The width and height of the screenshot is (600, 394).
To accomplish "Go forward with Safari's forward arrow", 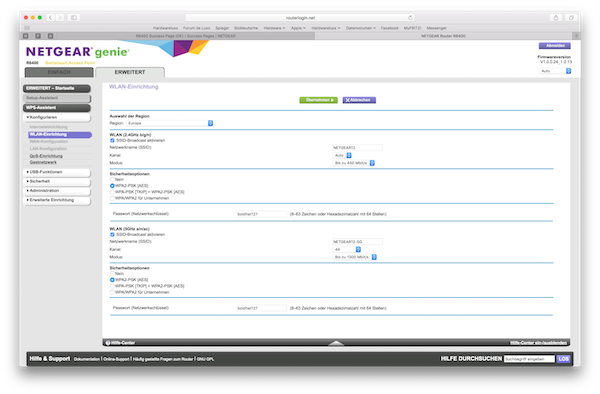I will pyautogui.click(x=60, y=18).
